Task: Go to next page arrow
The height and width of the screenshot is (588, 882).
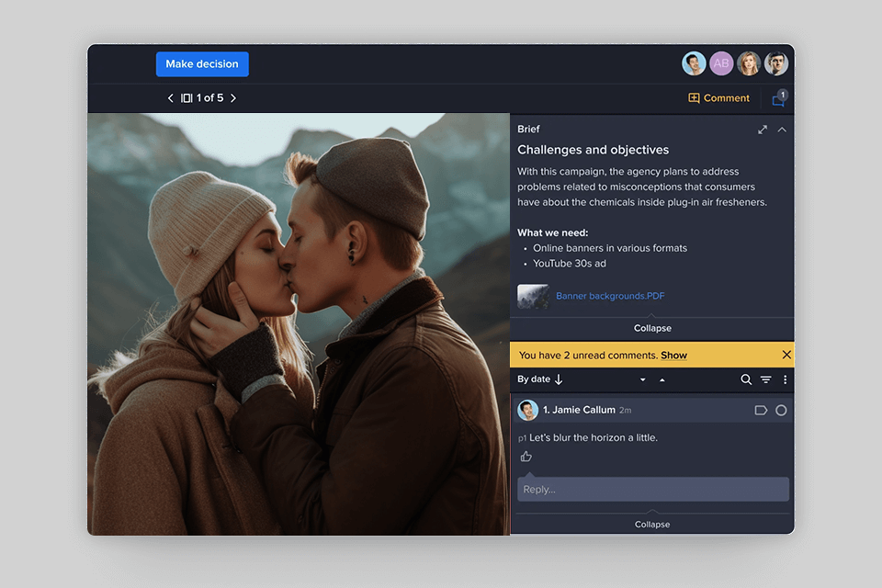Action: pyautogui.click(x=233, y=98)
